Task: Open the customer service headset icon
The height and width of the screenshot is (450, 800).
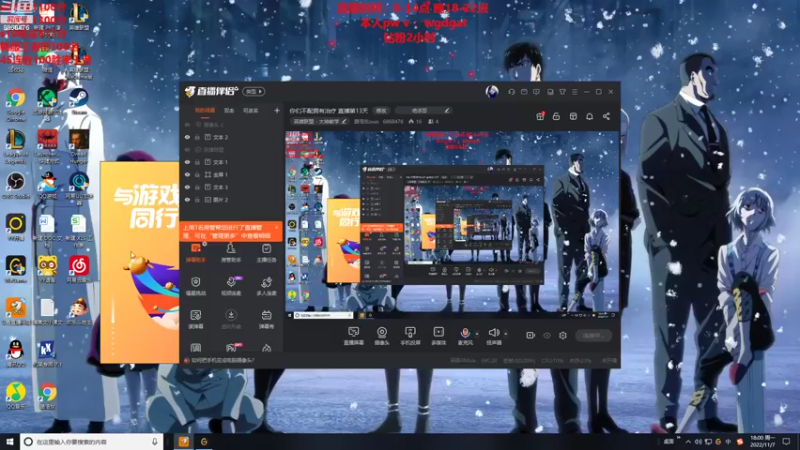Action: (x=512, y=92)
